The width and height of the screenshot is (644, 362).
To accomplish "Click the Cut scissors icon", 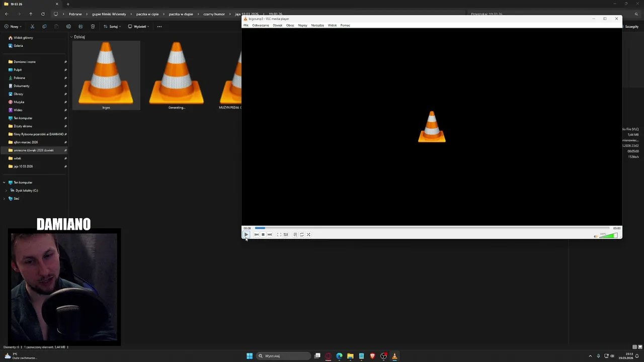I will (x=32, y=27).
